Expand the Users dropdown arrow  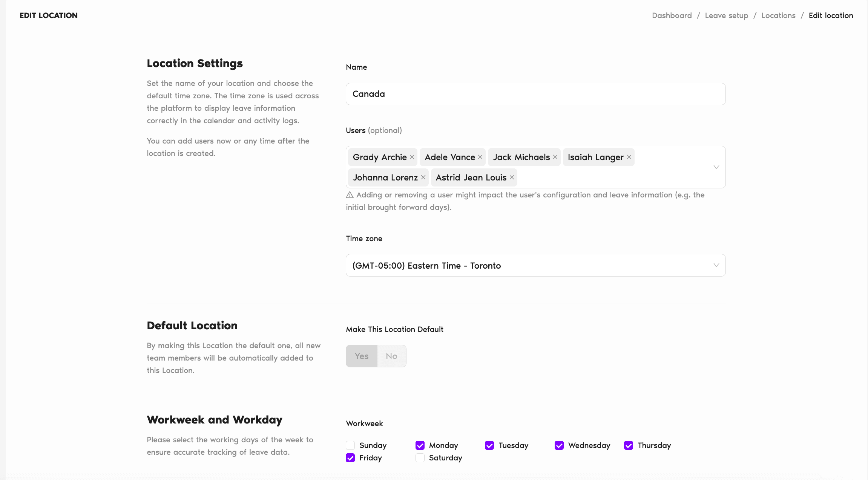click(x=716, y=167)
